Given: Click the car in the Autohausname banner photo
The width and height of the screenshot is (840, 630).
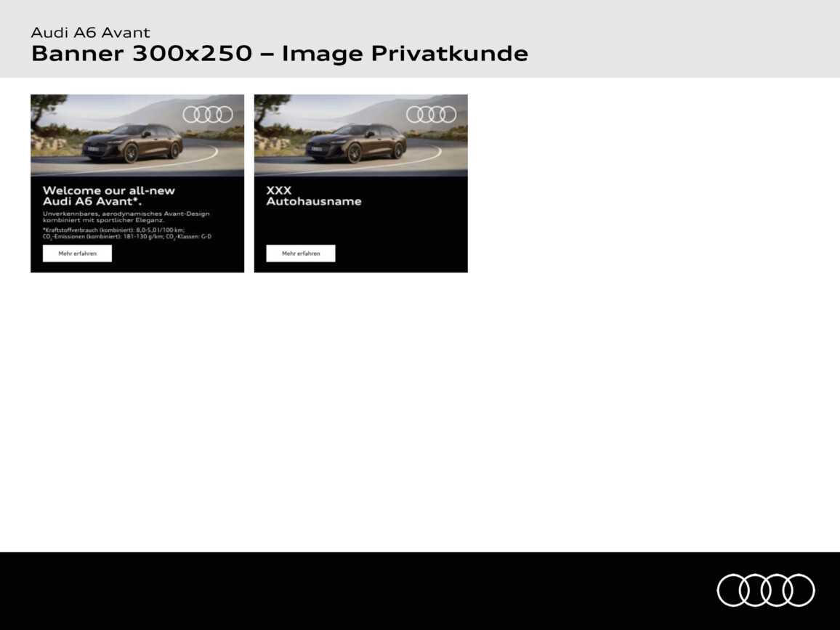Looking at the screenshot, I should click(x=355, y=143).
